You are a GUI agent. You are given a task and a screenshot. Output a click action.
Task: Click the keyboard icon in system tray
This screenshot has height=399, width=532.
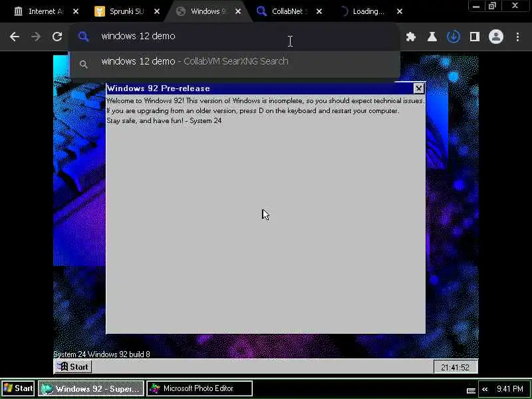point(471,391)
